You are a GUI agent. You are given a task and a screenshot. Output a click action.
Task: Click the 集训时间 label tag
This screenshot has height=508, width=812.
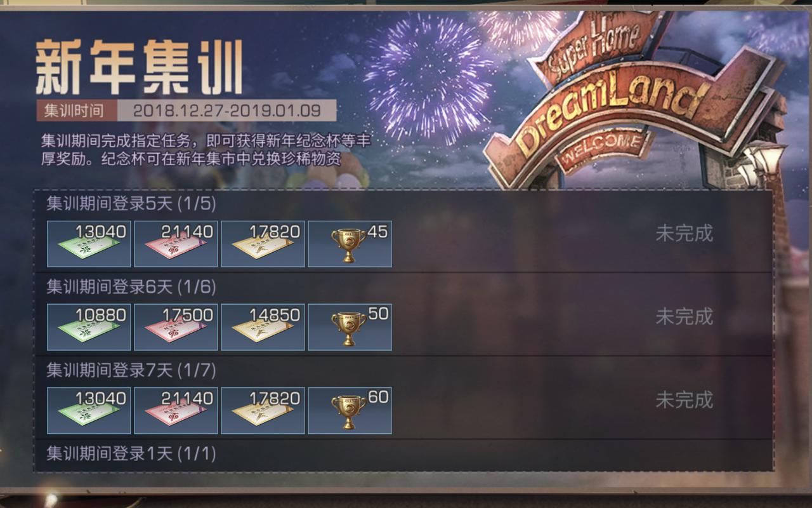tap(74, 110)
